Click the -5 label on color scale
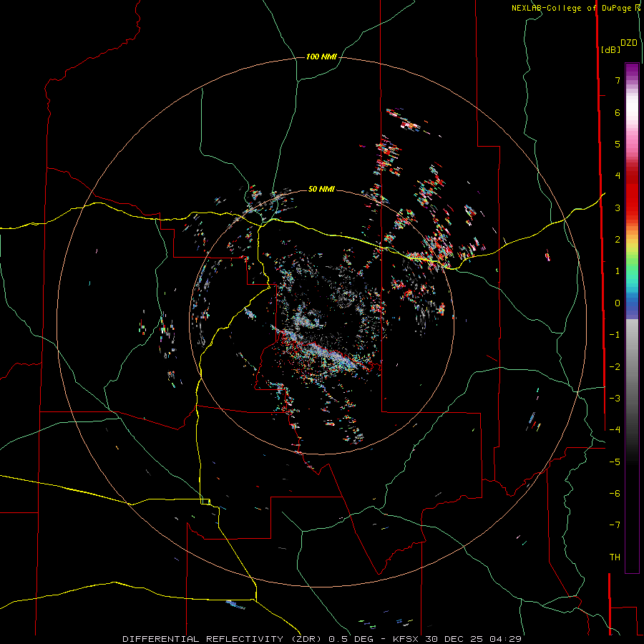The height and width of the screenshot is (644, 644). tap(615, 462)
